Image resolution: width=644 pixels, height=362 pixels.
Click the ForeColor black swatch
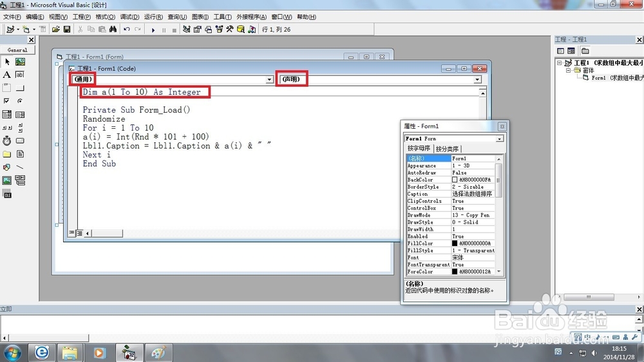coord(455,272)
